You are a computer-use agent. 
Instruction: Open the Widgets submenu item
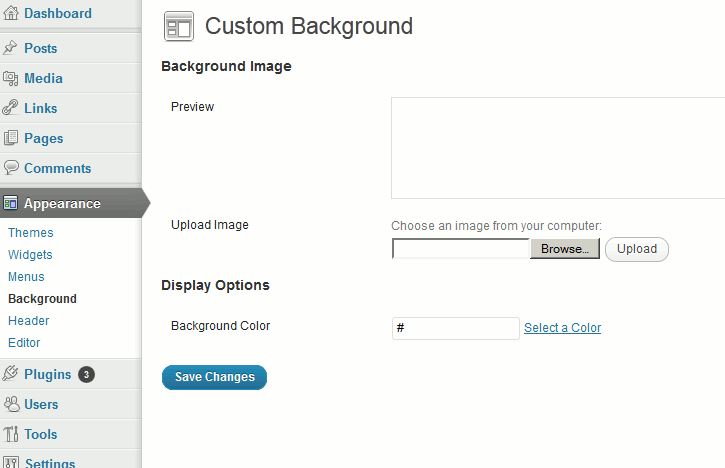pyautogui.click(x=30, y=255)
